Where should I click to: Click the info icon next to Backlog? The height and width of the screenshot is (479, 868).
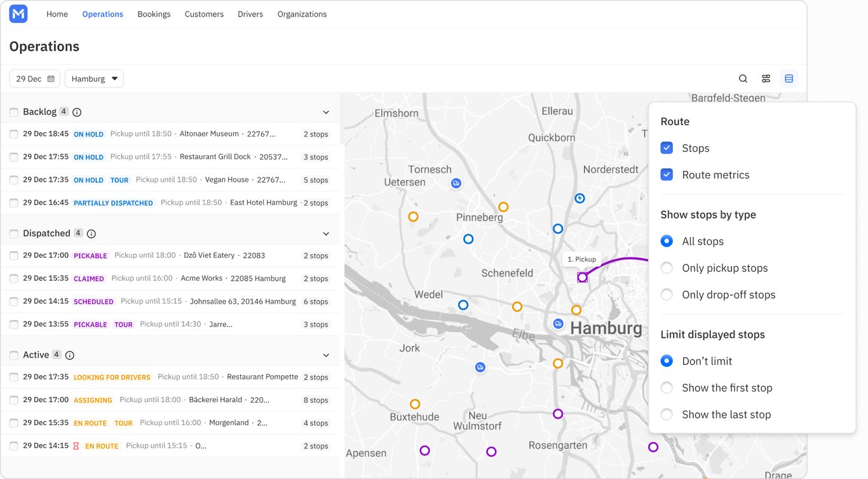pos(77,112)
